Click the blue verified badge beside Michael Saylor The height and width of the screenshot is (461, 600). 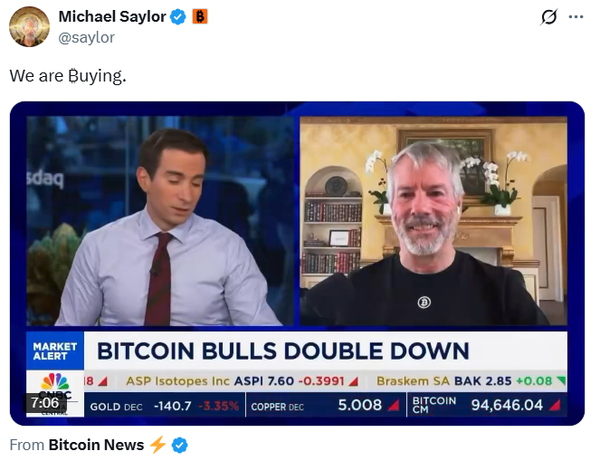pos(178,17)
